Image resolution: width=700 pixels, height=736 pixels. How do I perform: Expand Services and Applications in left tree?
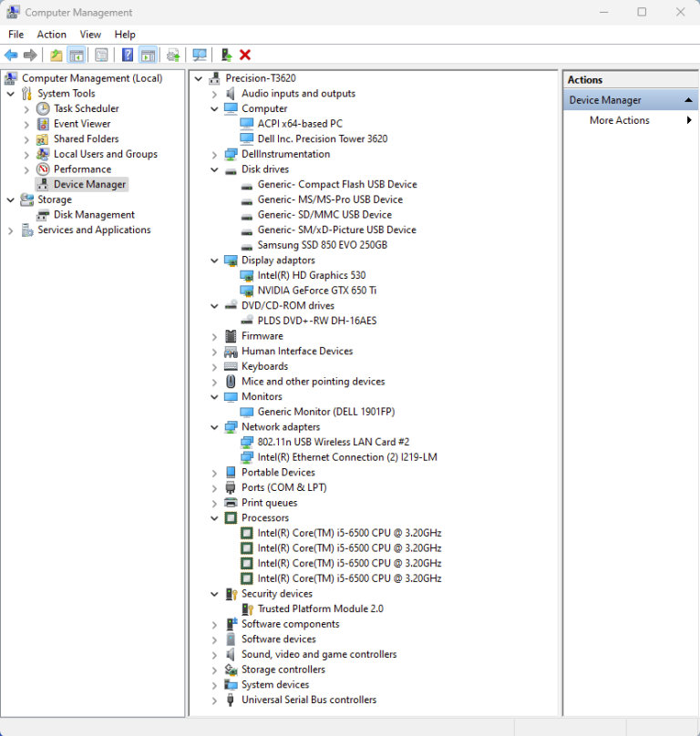click(x=11, y=230)
